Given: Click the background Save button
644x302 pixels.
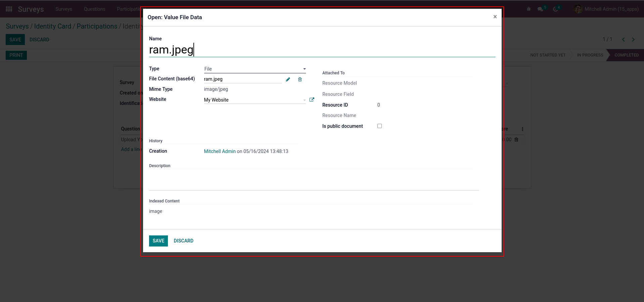Looking at the screenshot, I should [15, 40].
